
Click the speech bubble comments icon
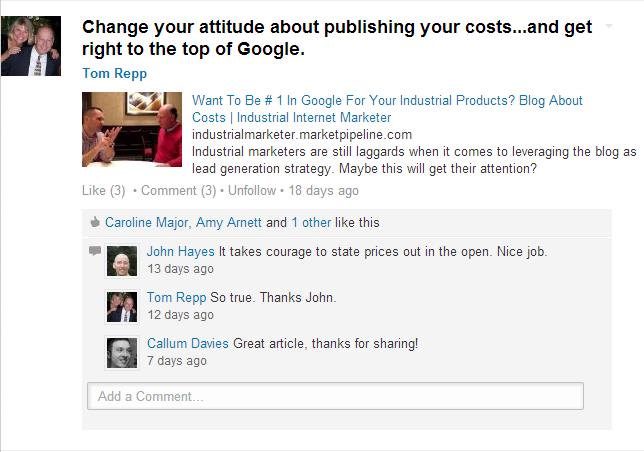(x=95, y=250)
